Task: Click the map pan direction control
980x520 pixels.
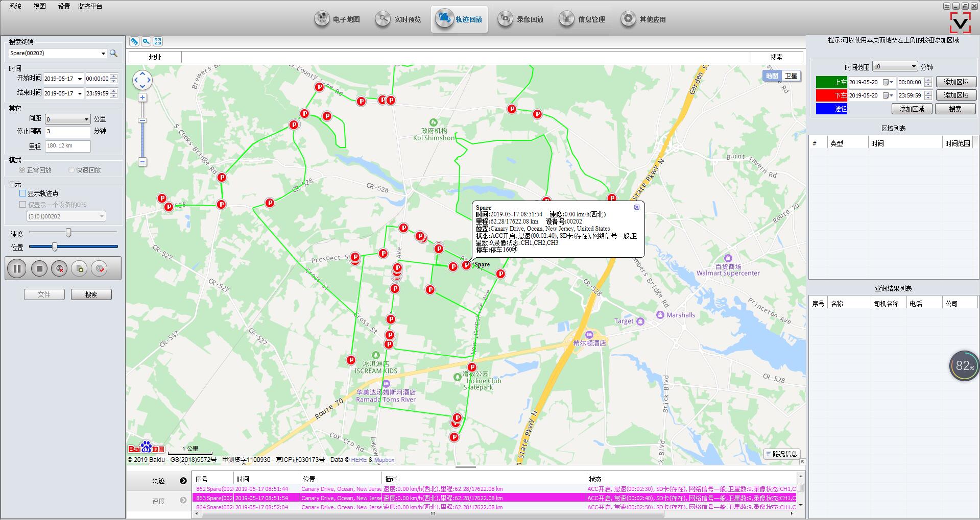Action: tap(142, 80)
